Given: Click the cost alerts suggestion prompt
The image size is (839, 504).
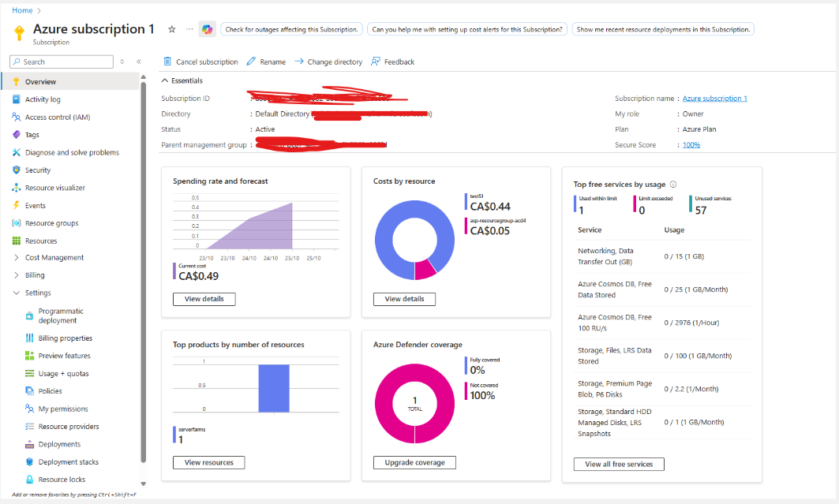Looking at the screenshot, I should (467, 29).
